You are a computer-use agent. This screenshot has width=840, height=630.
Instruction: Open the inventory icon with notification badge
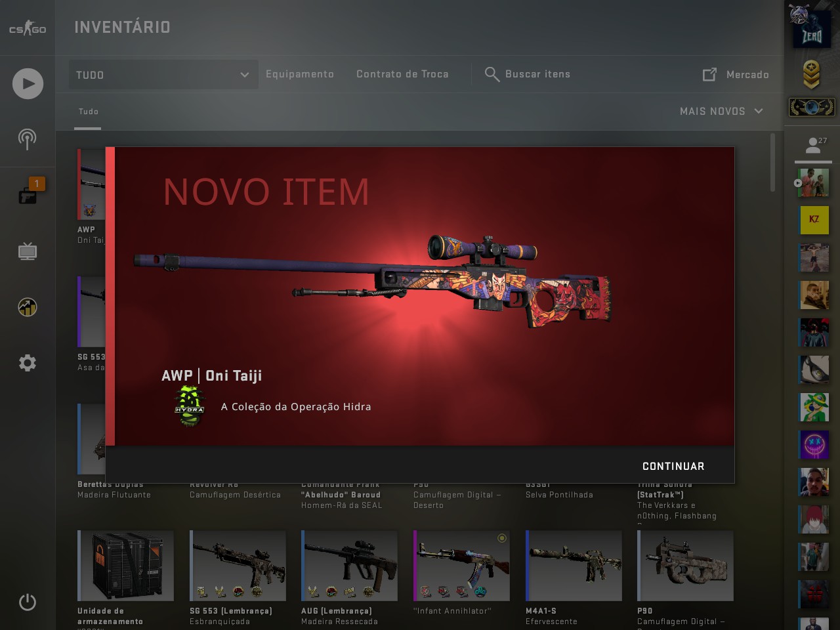(29, 192)
